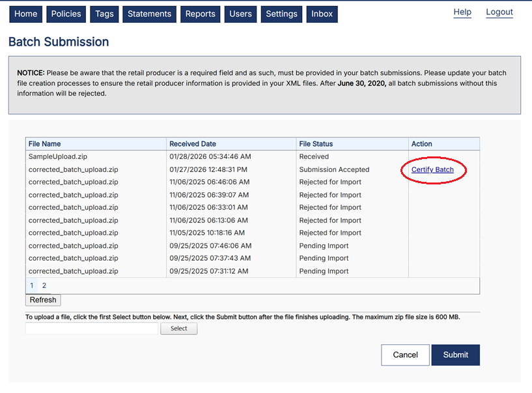Select page 1 in the pager
The image size is (532, 393).
pyautogui.click(x=31, y=285)
